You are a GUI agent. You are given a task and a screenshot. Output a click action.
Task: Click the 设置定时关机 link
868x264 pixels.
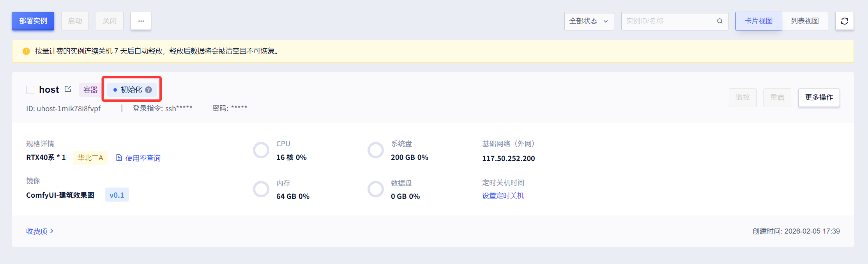click(503, 196)
